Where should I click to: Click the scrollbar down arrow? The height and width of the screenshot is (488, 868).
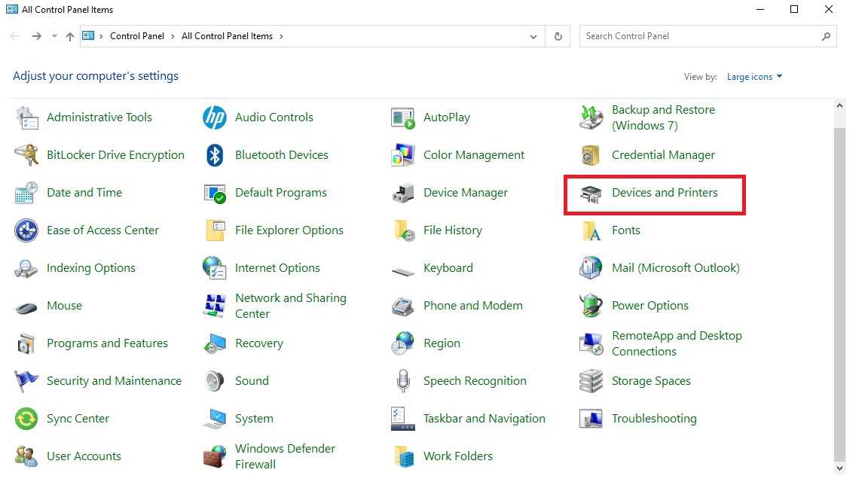840,468
